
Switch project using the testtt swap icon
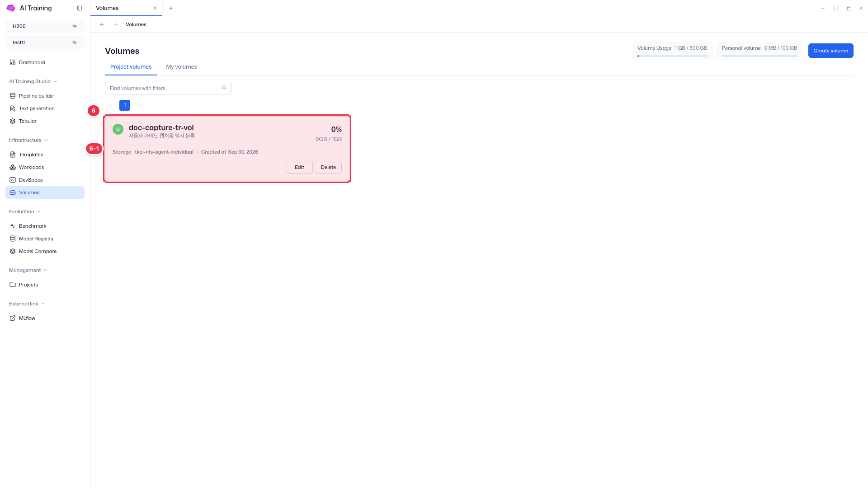click(75, 42)
